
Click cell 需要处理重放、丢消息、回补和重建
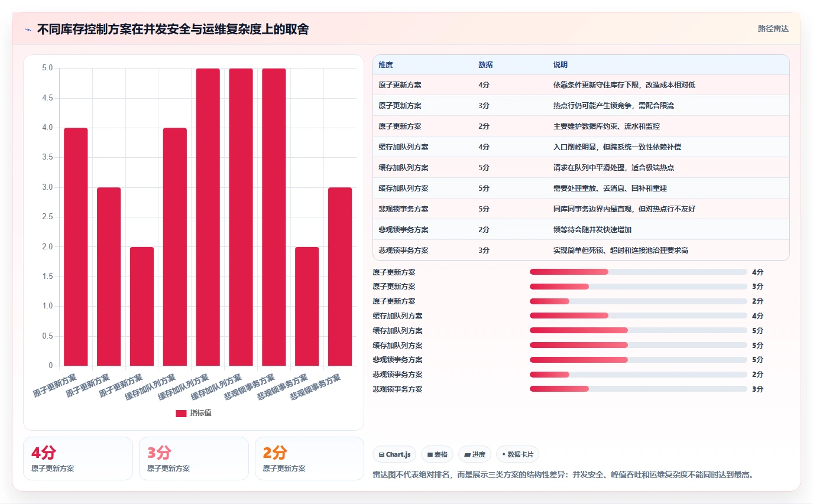point(610,188)
